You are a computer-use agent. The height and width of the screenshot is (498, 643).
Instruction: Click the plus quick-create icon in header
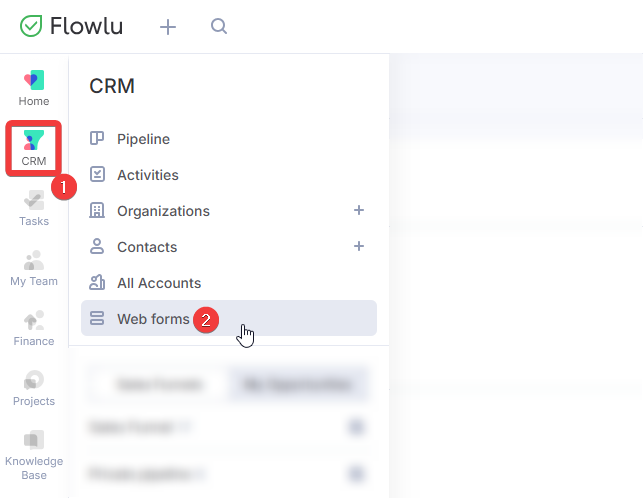coord(168,27)
